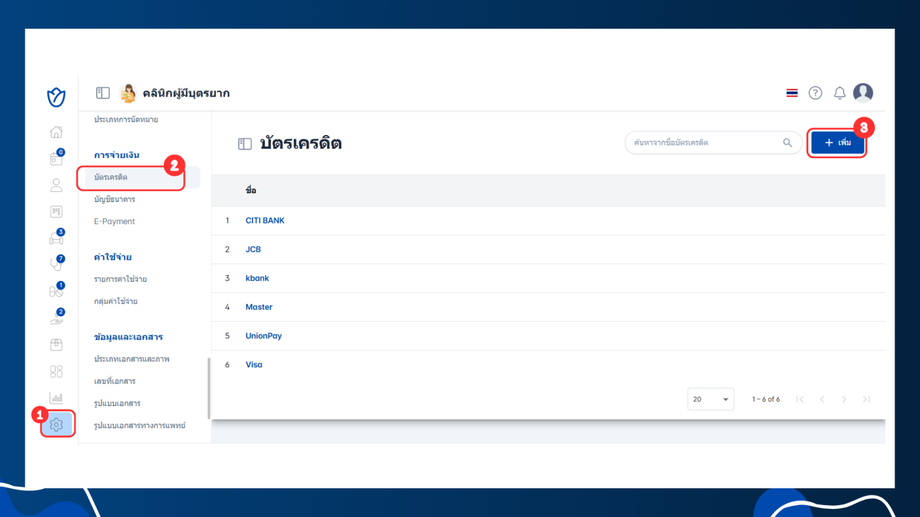This screenshot has height=517, width=920.
Task: Go to previous page pagination arrow
Action: (822, 399)
